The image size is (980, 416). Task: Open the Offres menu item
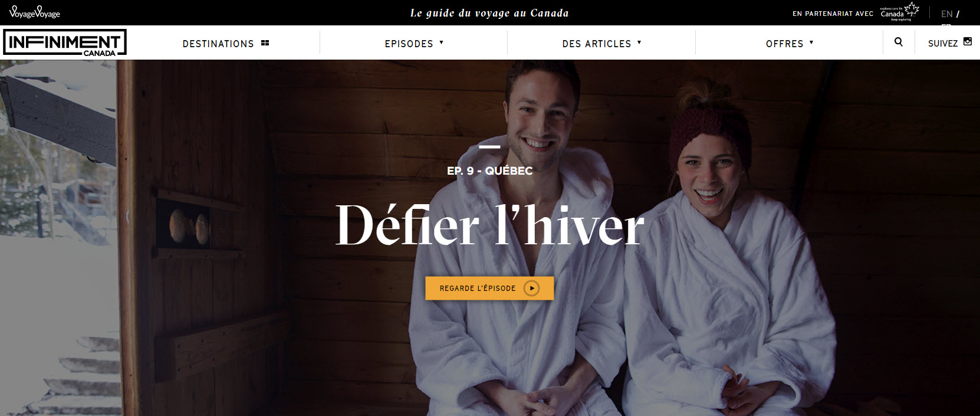coord(784,44)
